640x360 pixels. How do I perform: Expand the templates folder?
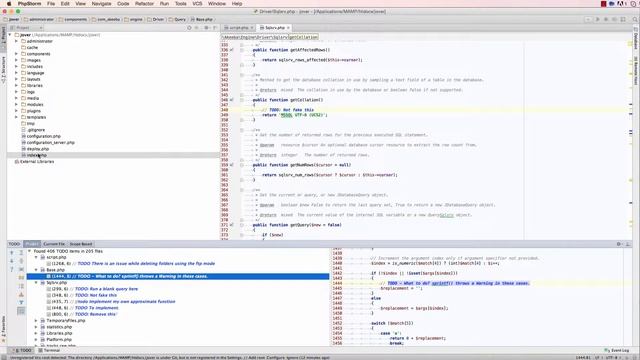[x=16, y=117]
